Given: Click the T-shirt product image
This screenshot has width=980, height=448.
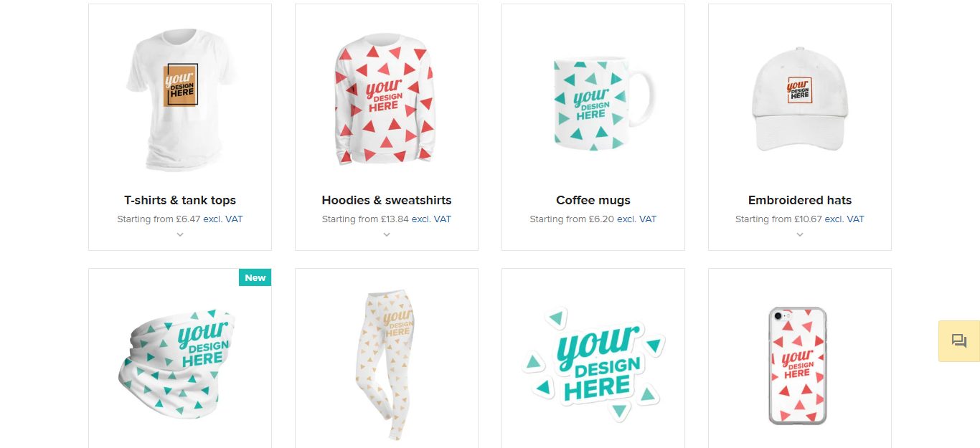Looking at the screenshot, I should 180,100.
